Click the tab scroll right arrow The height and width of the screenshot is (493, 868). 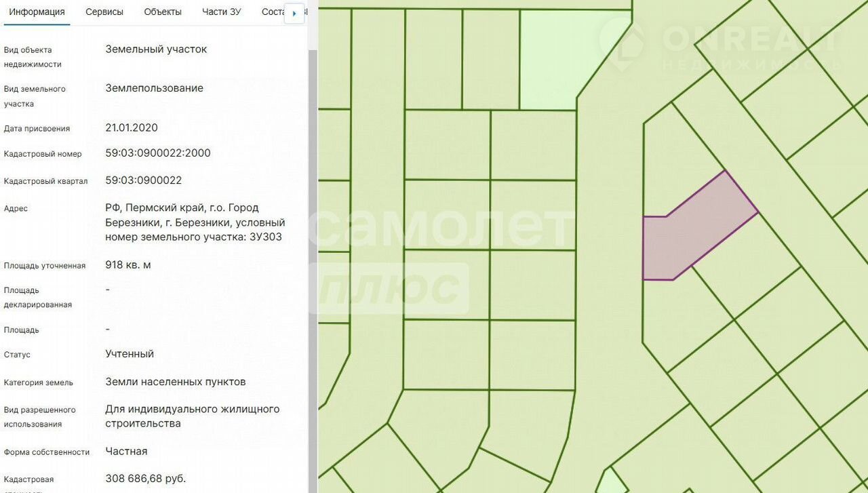[294, 14]
